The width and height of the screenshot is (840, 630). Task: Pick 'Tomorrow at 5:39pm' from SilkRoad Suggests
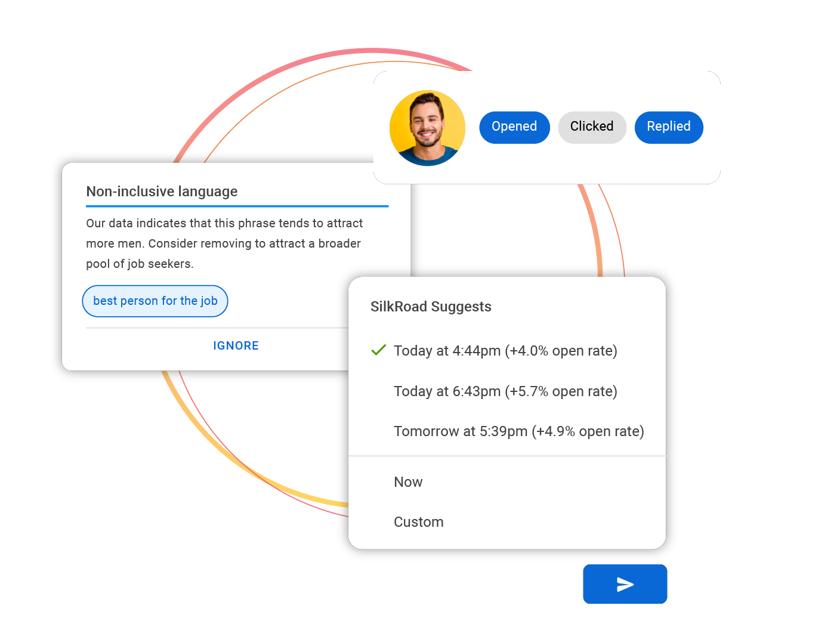pyautogui.click(x=518, y=431)
